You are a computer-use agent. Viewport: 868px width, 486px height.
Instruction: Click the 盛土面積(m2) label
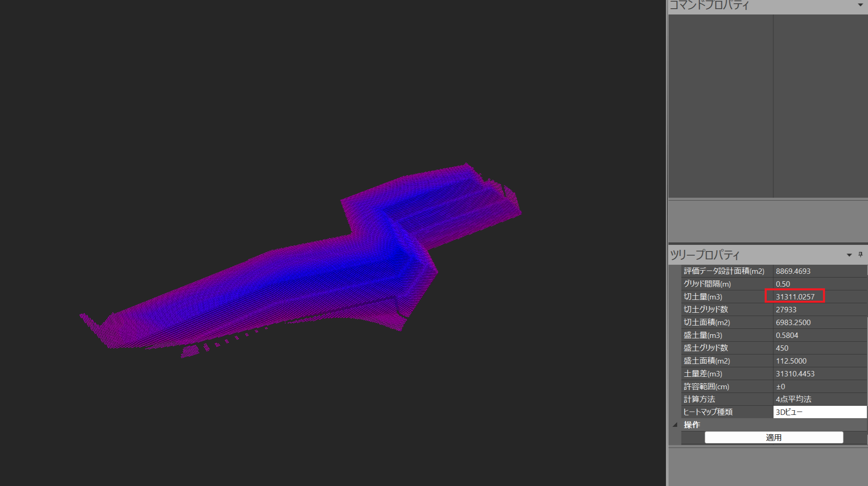pos(707,361)
